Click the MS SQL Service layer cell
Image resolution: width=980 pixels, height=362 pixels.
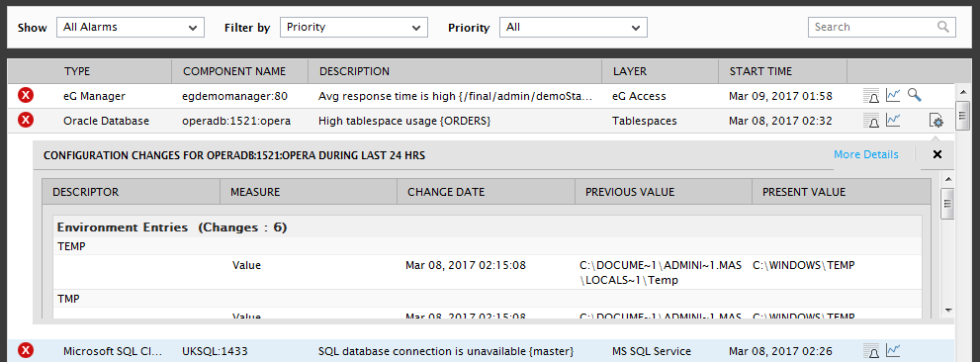652,351
